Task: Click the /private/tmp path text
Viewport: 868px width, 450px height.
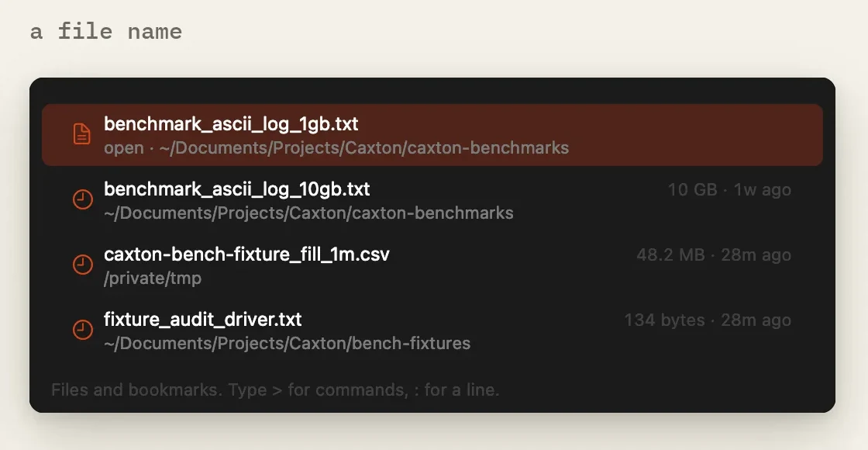Action: [x=153, y=279]
